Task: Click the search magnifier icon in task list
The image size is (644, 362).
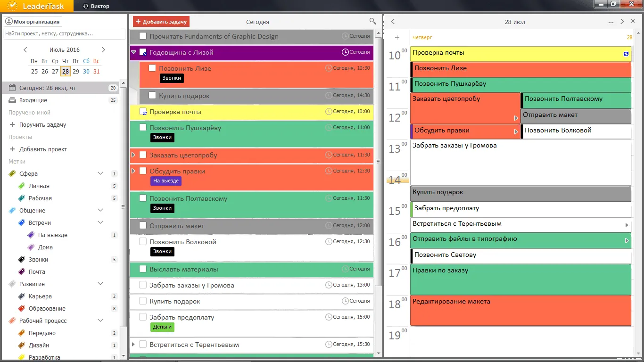Action: point(372,21)
